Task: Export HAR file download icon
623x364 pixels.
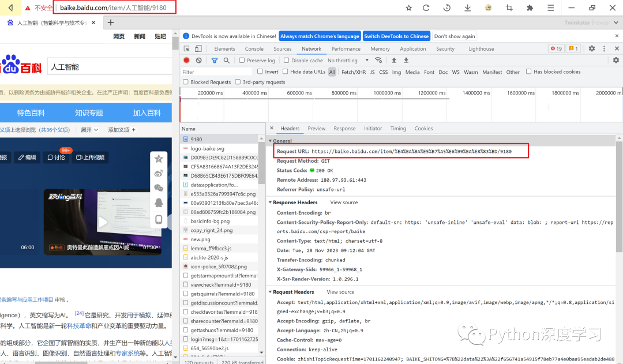Action: click(x=406, y=60)
